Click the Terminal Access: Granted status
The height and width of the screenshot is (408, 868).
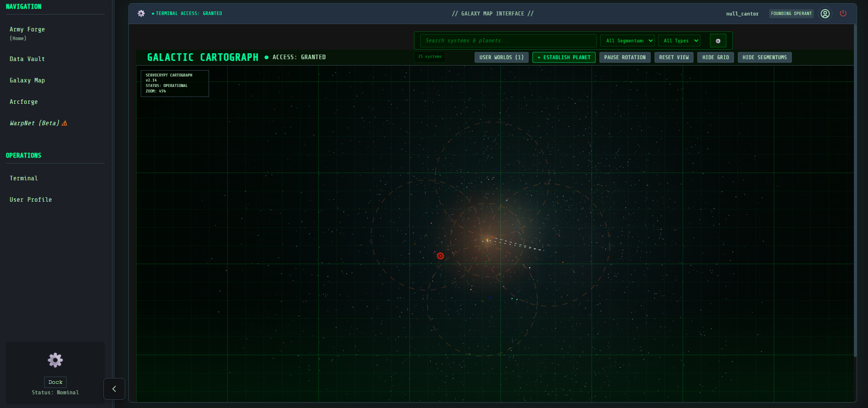187,14
